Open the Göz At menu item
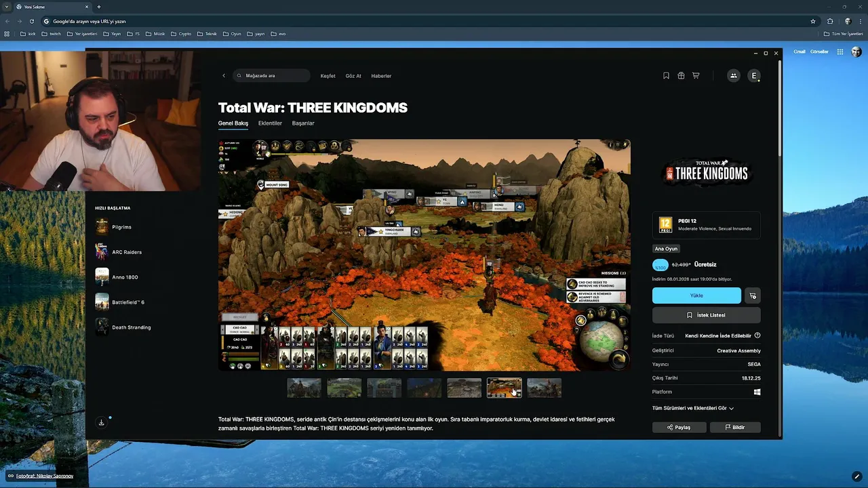Viewport: 868px width, 488px height. (x=353, y=76)
